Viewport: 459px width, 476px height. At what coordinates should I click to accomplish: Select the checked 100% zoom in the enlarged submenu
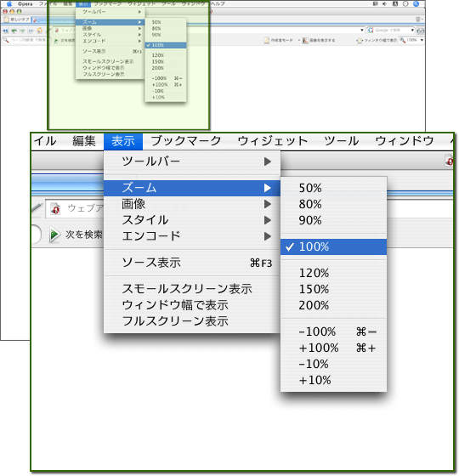pyautogui.click(x=333, y=246)
